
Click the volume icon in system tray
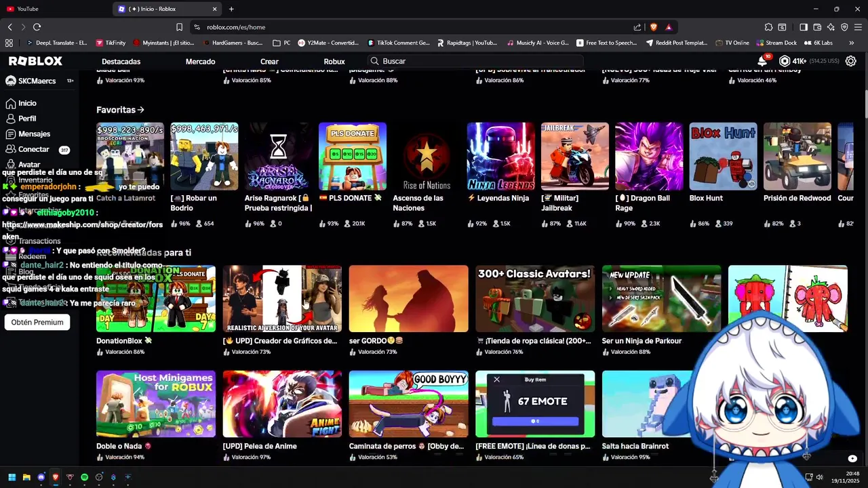click(x=820, y=477)
